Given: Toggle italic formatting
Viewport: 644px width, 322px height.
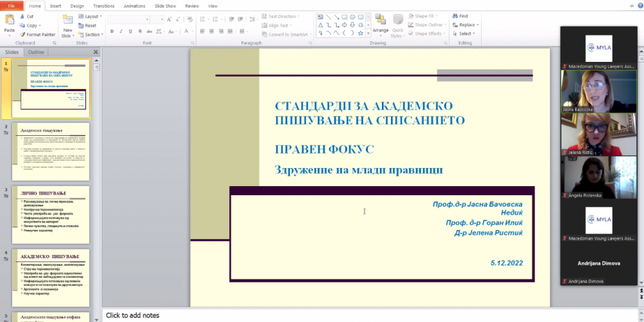Looking at the screenshot, I should 121,31.
